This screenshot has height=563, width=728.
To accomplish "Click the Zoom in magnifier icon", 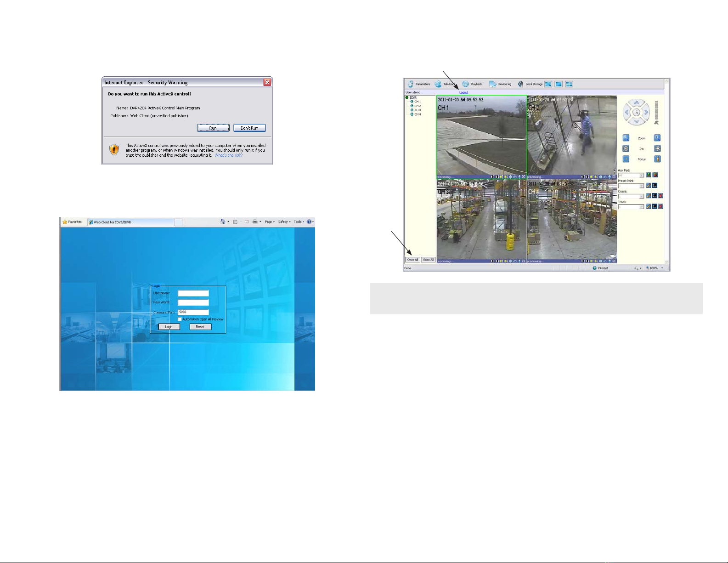I will [657, 138].
